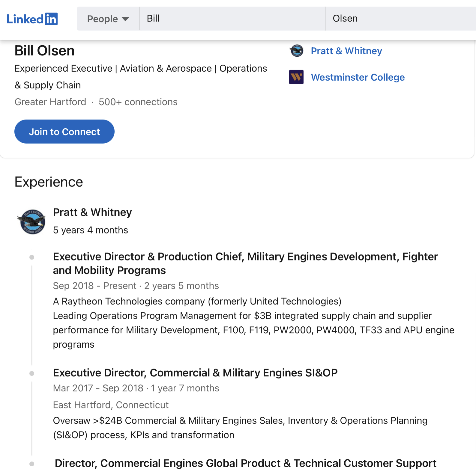Open the LinkedIn home logo
476x472 pixels.
click(32, 19)
